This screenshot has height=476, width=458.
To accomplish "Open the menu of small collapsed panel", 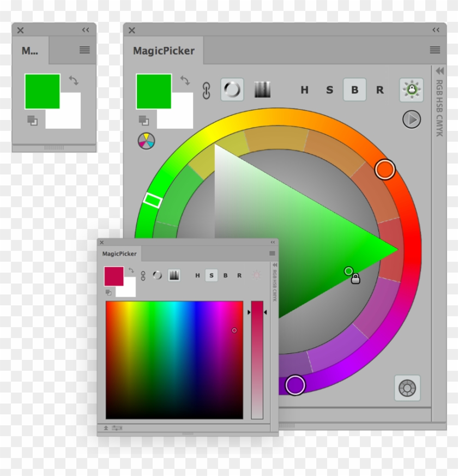I will click(x=85, y=50).
